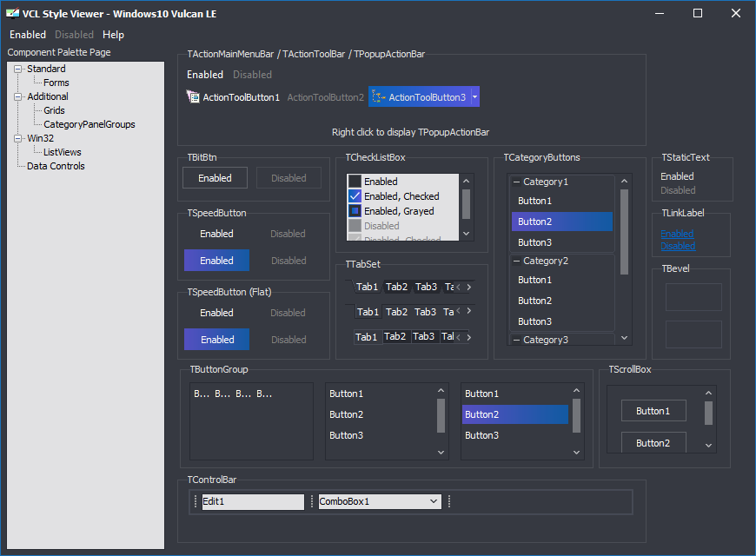Select Tab3 in the middle TTabSet
The image size is (756, 556).
tap(425, 312)
